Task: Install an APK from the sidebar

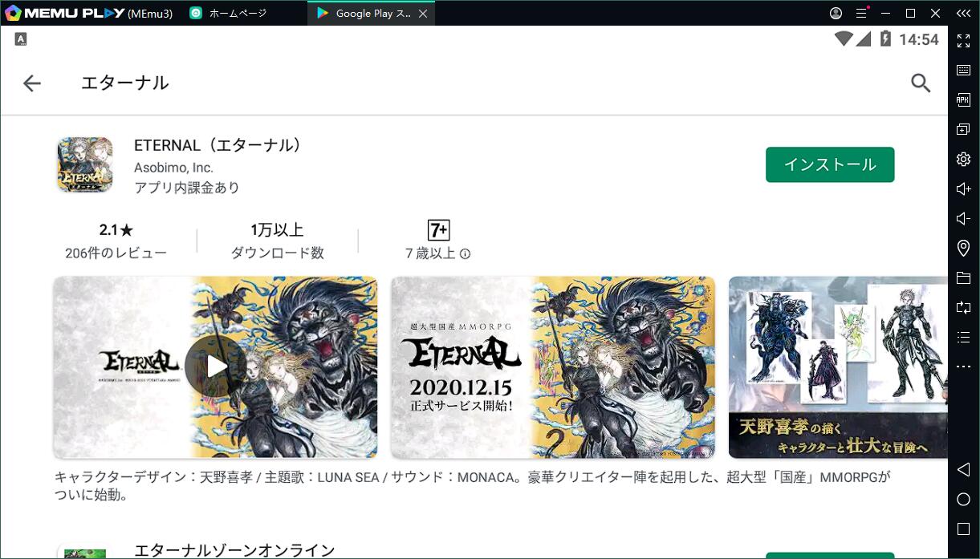Action: [963, 100]
